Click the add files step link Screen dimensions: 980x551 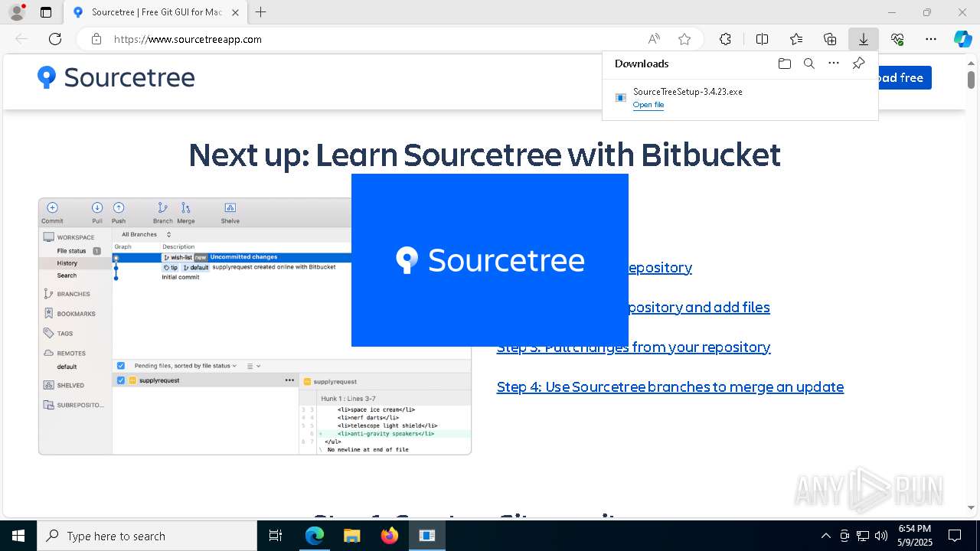tap(699, 307)
